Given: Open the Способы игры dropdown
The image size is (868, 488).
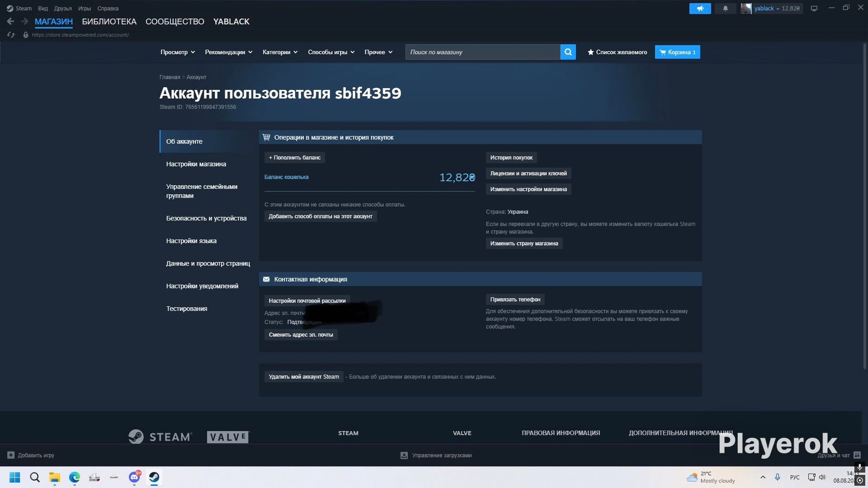Looking at the screenshot, I should pyautogui.click(x=331, y=52).
